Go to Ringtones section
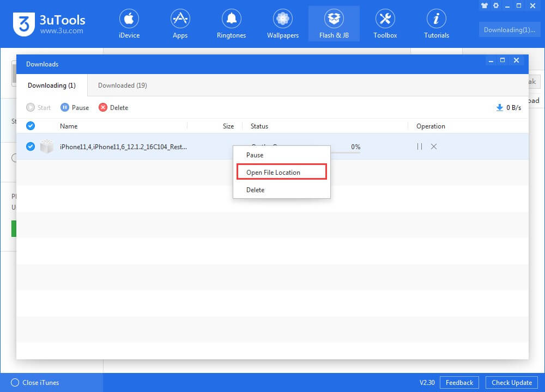The width and height of the screenshot is (545, 392). coord(231,24)
